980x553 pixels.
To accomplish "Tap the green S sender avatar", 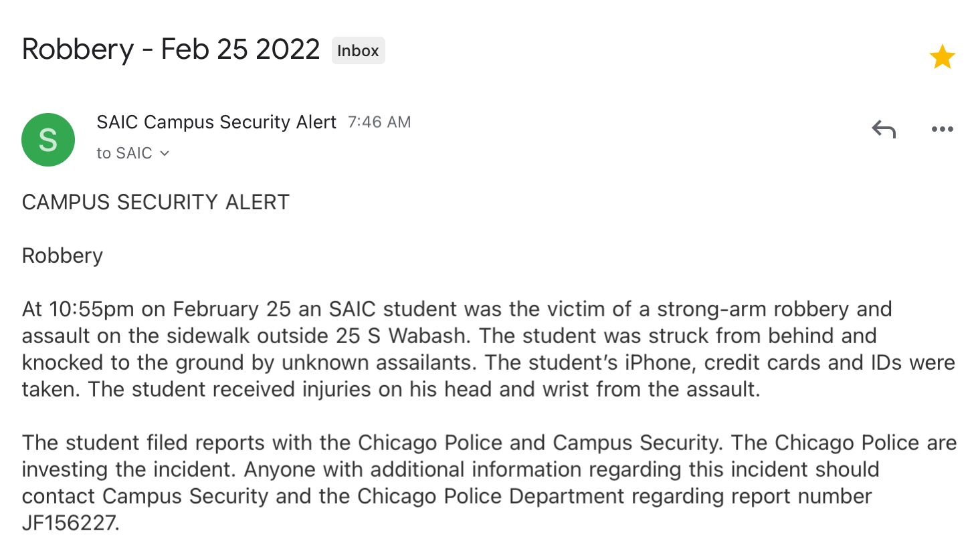I will pyautogui.click(x=48, y=140).
